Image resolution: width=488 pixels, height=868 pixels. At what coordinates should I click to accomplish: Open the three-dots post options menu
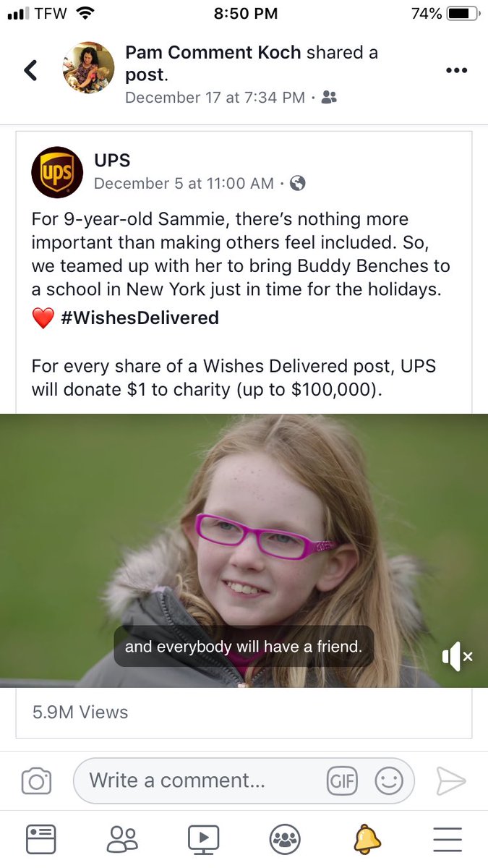(456, 70)
